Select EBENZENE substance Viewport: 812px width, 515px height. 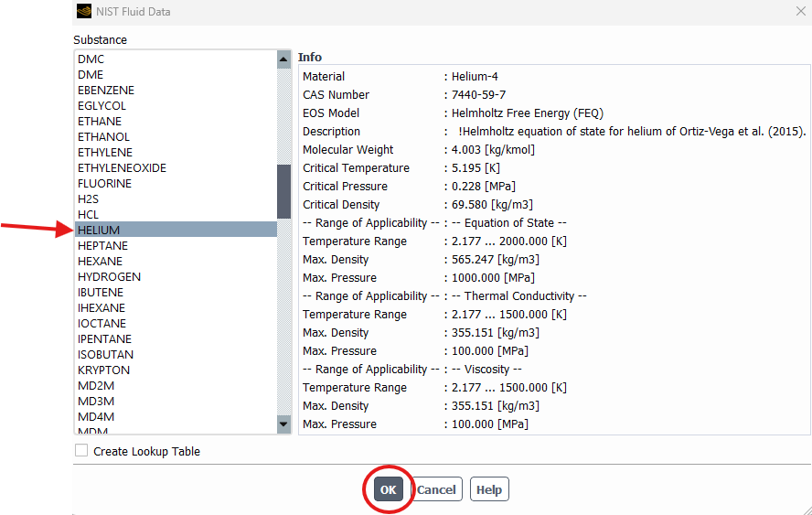coord(176,91)
